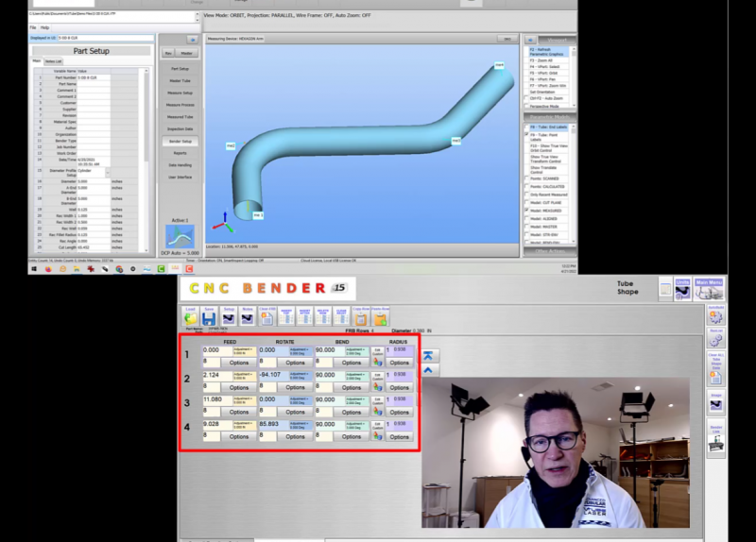Click the Windows Start button on taskbar
Image resolution: width=756 pixels, height=542 pixels.
click(x=34, y=269)
